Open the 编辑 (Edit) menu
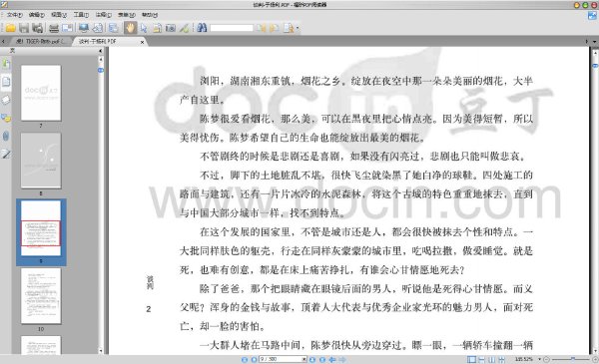Image resolution: width=599 pixels, height=364 pixels. (x=37, y=15)
